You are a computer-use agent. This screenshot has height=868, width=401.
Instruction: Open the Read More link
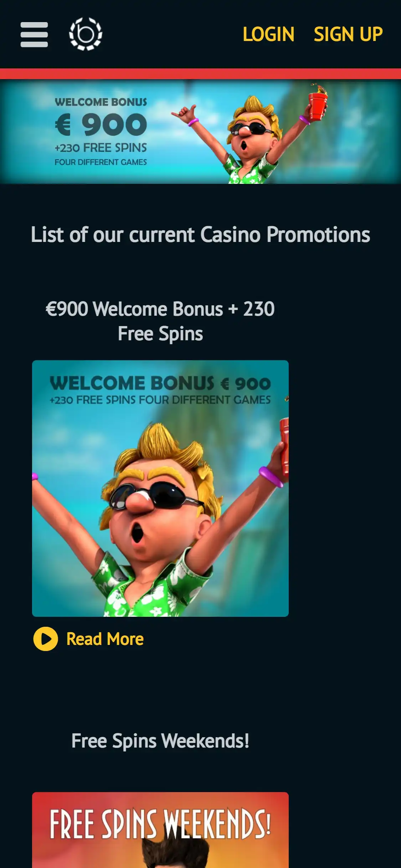click(x=105, y=639)
